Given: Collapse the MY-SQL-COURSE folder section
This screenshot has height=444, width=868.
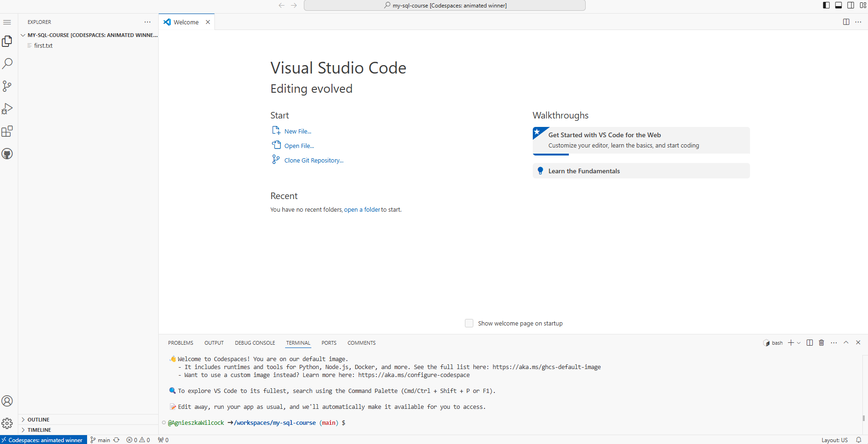Looking at the screenshot, I should 88,35.
